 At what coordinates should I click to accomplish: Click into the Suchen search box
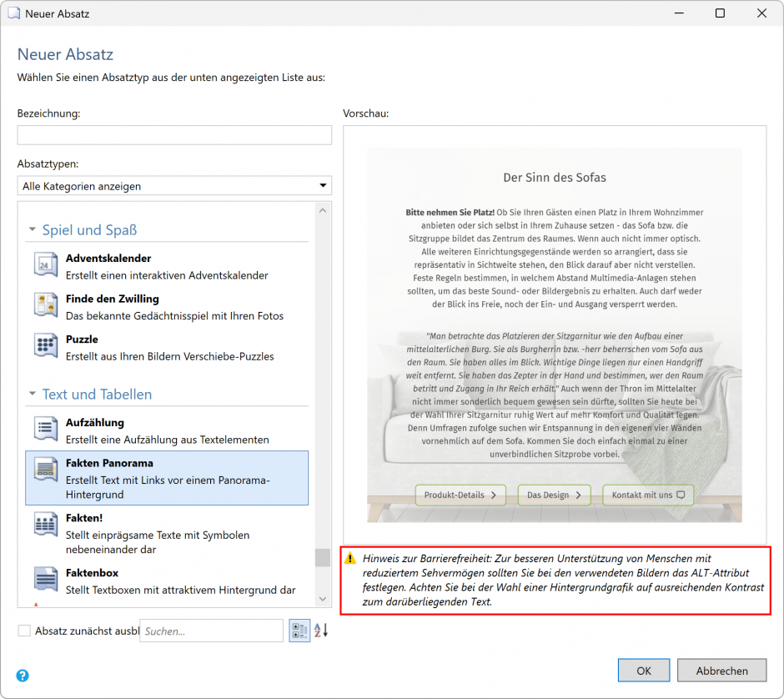click(211, 631)
